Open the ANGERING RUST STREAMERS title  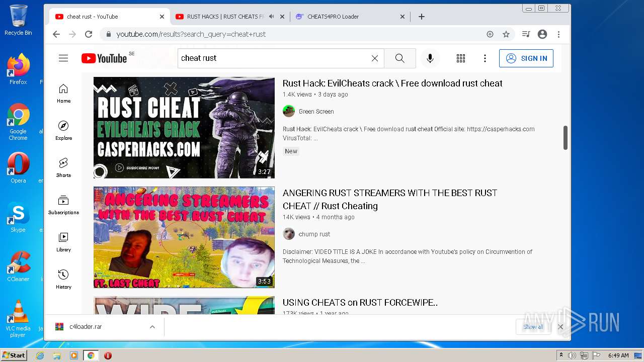point(390,200)
